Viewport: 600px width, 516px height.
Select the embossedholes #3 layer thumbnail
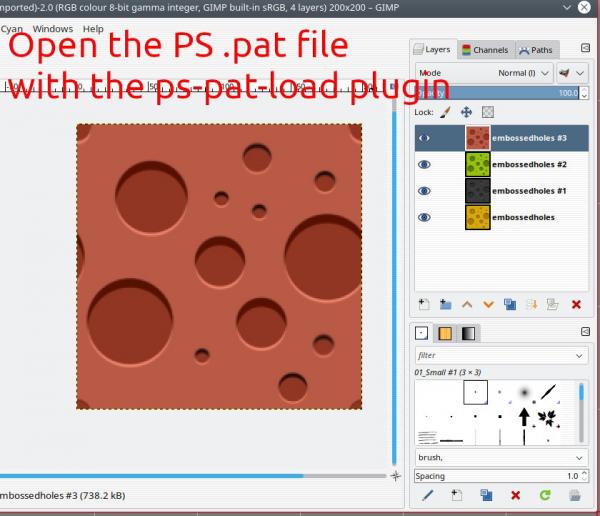tap(478, 138)
